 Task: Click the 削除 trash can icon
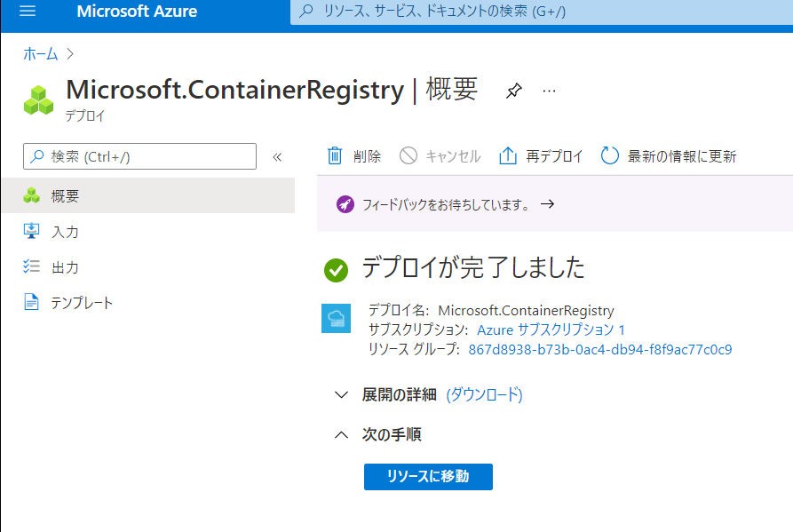click(334, 155)
